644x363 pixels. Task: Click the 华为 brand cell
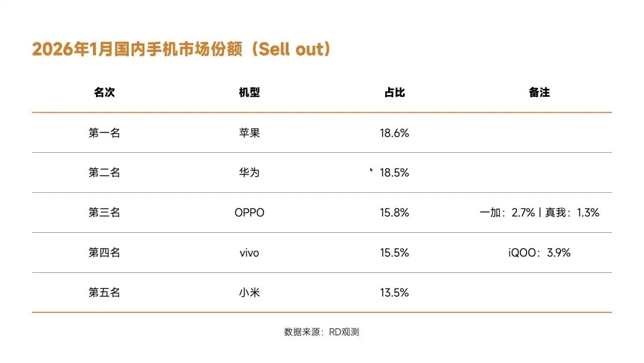point(249,173)
